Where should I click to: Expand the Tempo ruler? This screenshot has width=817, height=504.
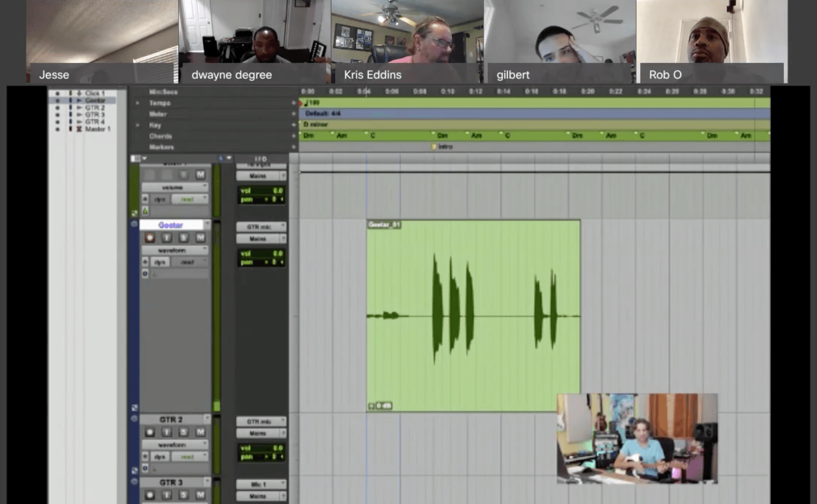click(138, 103)
